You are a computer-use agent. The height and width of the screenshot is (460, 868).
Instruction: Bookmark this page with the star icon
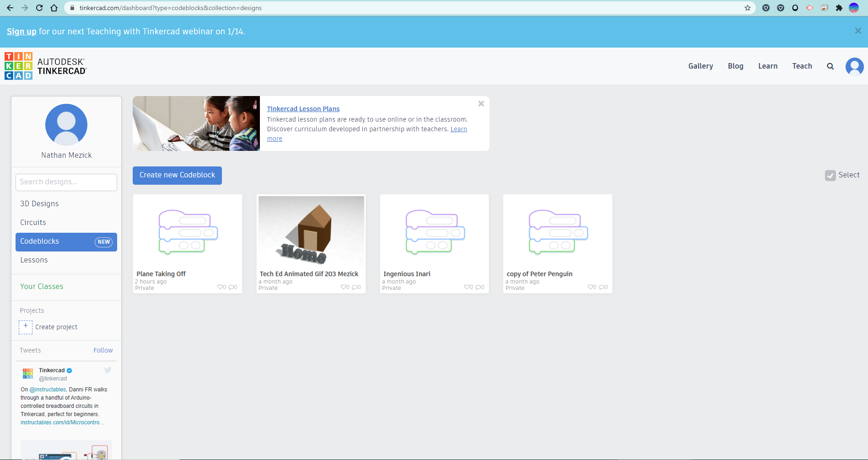click(x=748, y=8)
